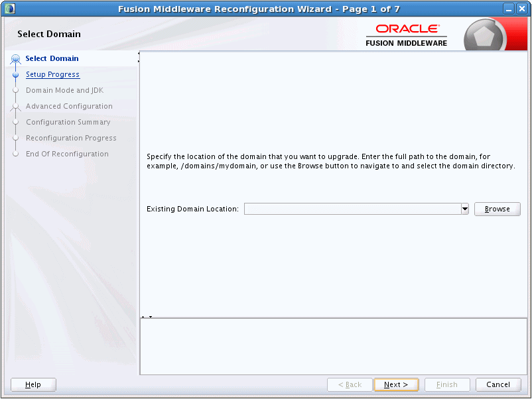
Task: Click the split pane collapse arrows above message area
Action: coord(147,317)
